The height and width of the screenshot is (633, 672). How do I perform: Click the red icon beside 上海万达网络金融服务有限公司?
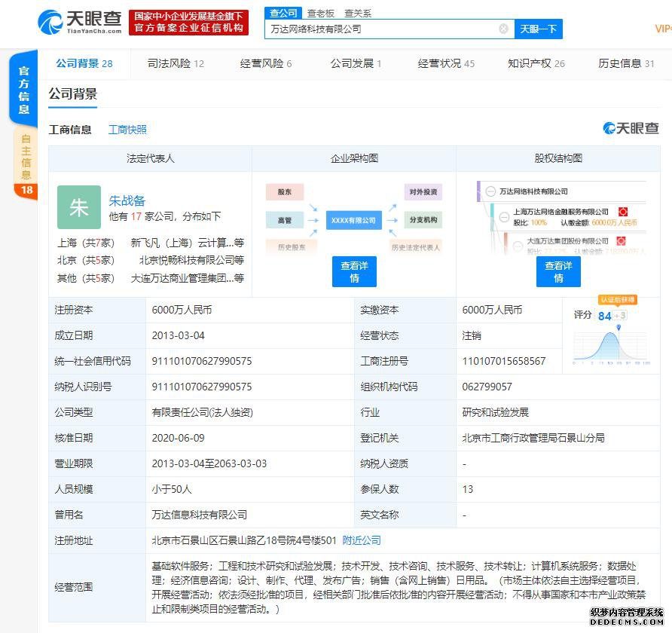click(x=622, y=212)
